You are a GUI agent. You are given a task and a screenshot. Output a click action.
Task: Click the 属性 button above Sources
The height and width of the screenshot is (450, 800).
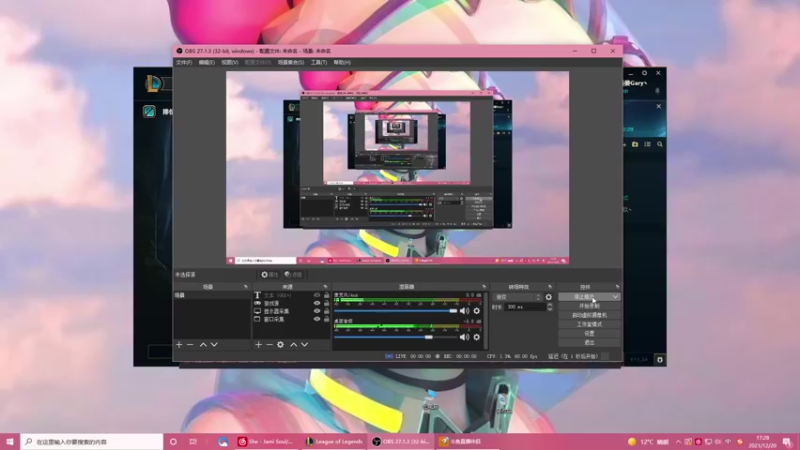tap(269, 274)
